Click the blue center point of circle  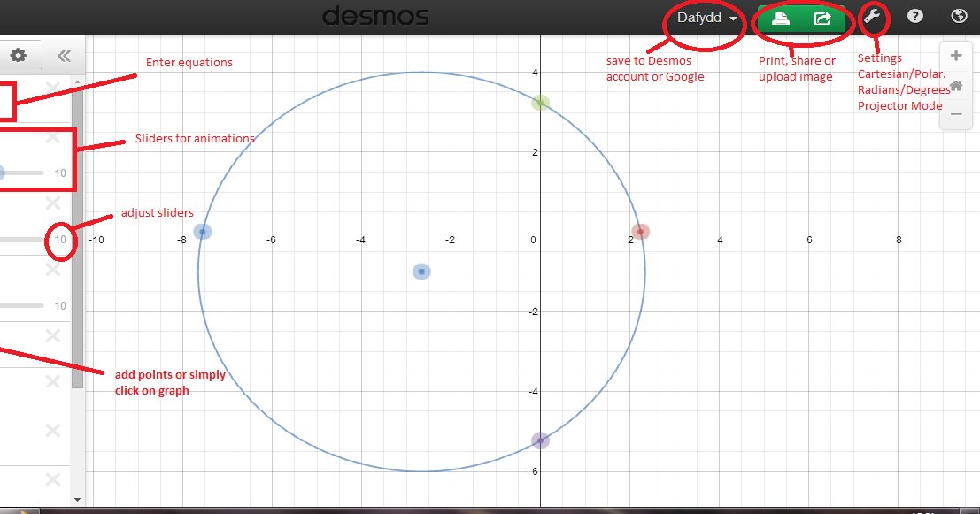421,272
